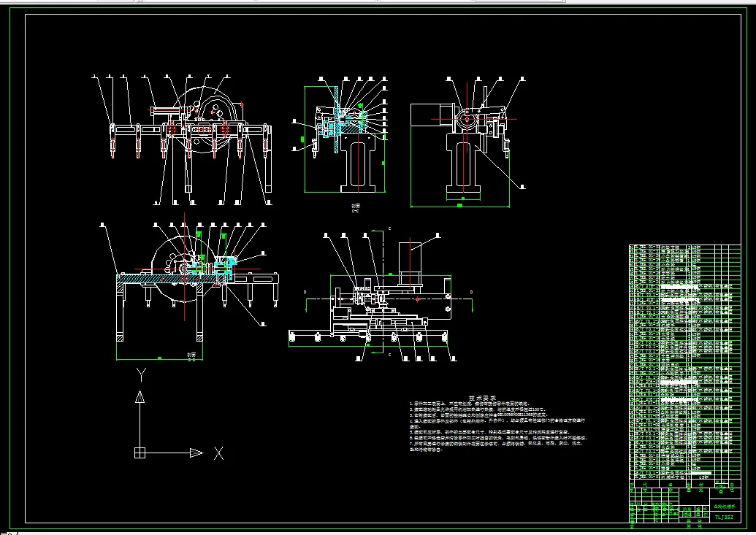The image size is (756, 535).
Task: Click the left D section line marker
Action: tap(305, 292)
